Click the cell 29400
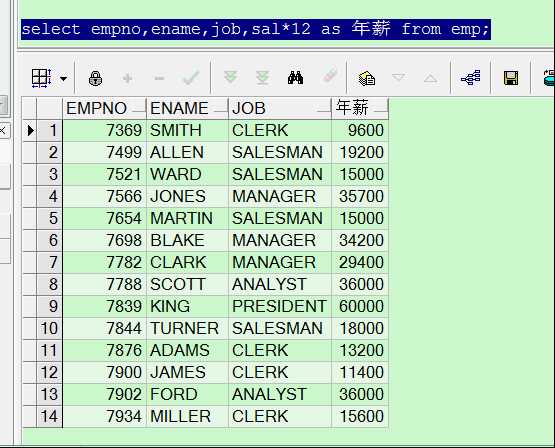Image resolution: width=555 pixels, height=448 pixels. (360, 262)
